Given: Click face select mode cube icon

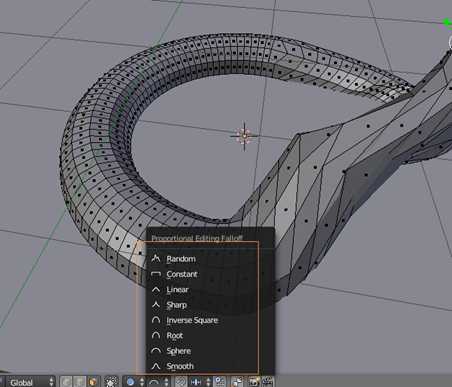Looking at the screenshot, I should pos(93,382).
